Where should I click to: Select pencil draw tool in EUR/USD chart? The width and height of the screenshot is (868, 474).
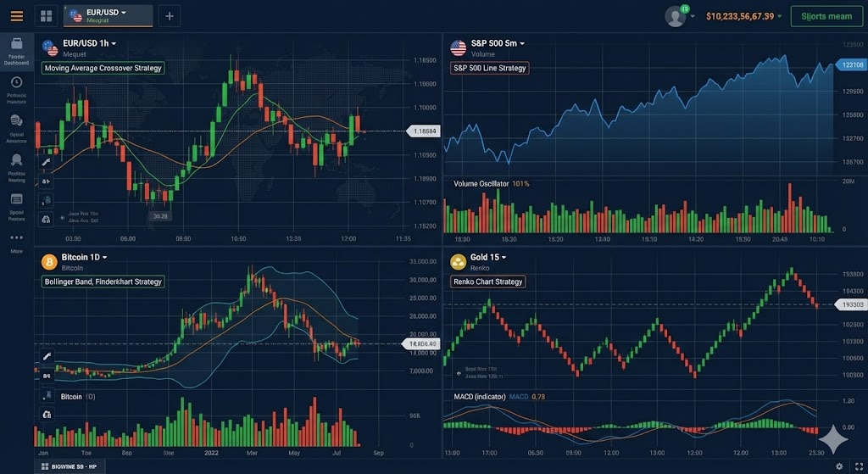pyautogui.click(x=47, y=162)
